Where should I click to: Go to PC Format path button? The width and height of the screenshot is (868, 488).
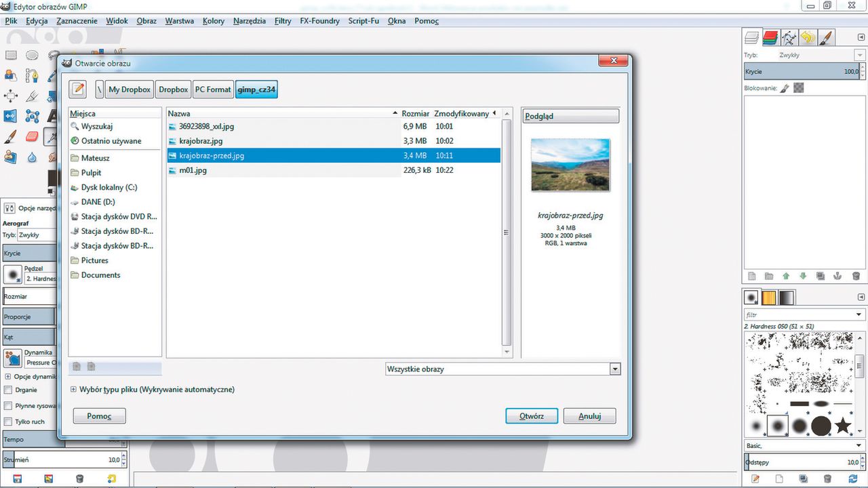[x=213, y=89]
